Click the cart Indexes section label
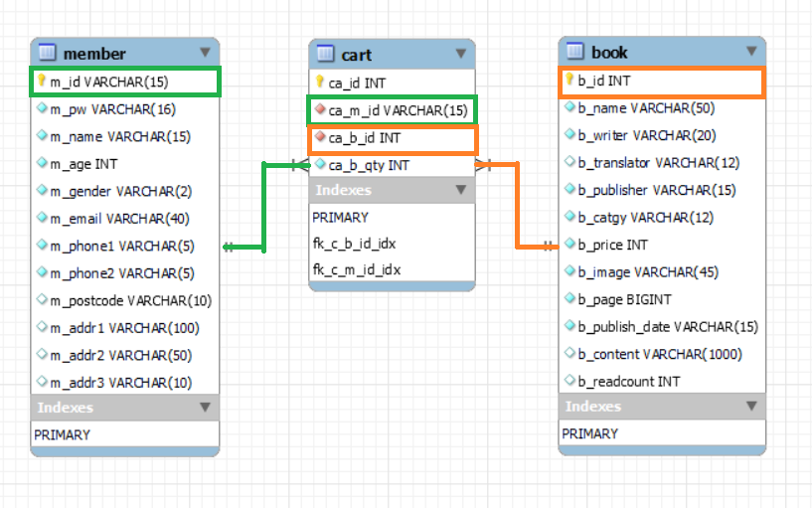The height and width of the screenshot is (508, 812). click(343, 190)
